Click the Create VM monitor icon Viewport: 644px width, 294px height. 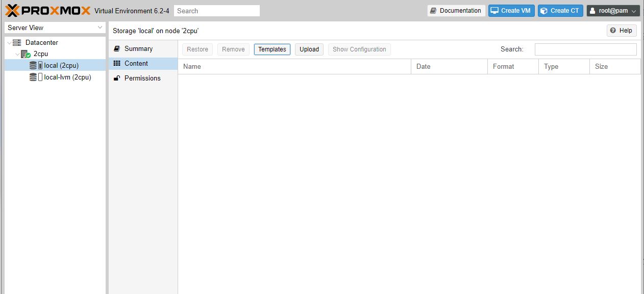494,11
